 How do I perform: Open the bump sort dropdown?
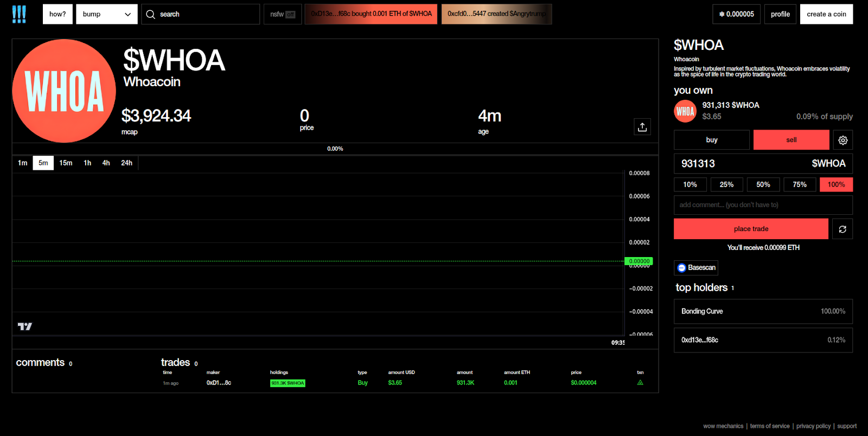coord(107,14)
